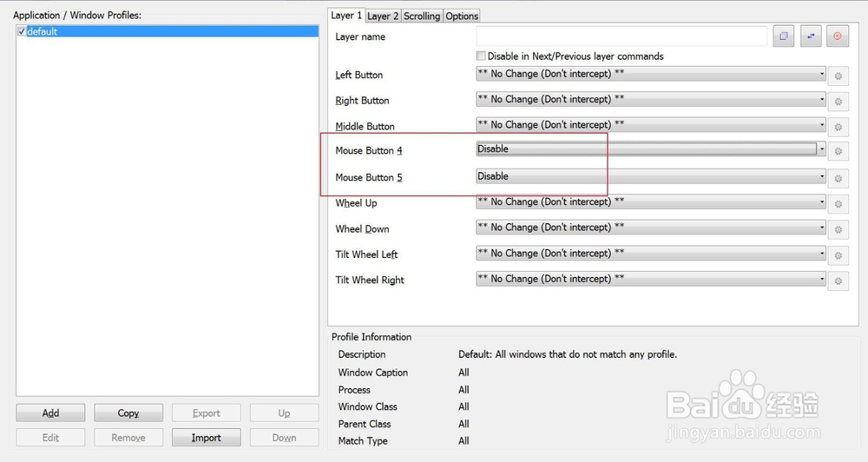Viewport: 868px width, 462px height.
Task: Open gear settings for Tilt Wheel Right
Action: tap(838, 280)
